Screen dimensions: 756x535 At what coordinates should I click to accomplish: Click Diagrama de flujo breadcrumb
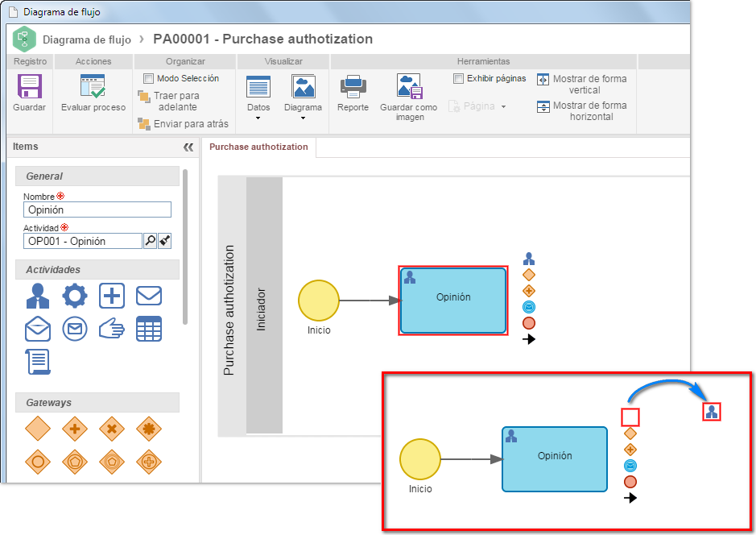point(87,39)
